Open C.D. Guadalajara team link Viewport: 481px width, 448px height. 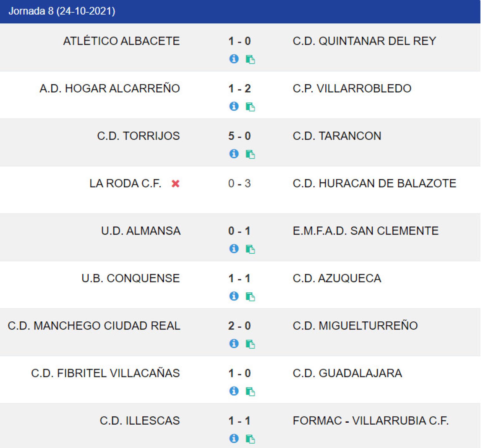347,373
